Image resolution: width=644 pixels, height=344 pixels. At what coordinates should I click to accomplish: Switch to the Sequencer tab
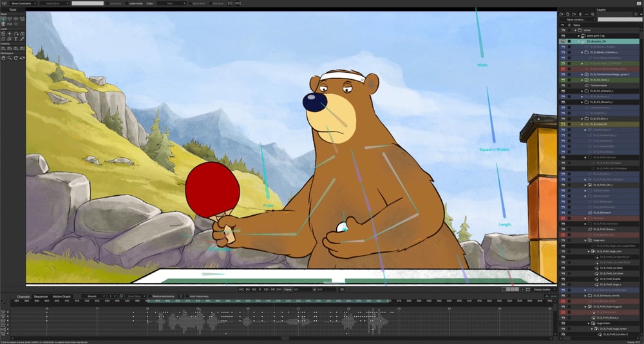tap(41, 296)
